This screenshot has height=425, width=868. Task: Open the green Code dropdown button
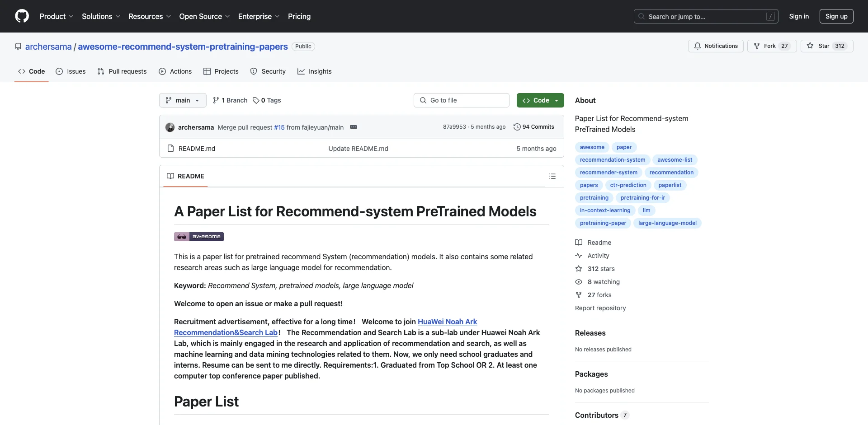pos(540,100)
